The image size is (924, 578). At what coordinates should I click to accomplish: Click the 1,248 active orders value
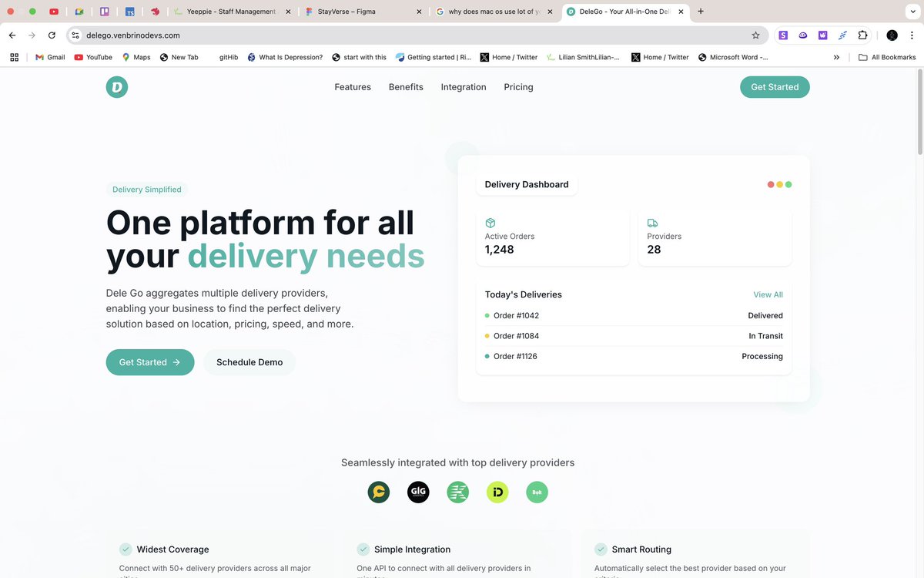499,250
